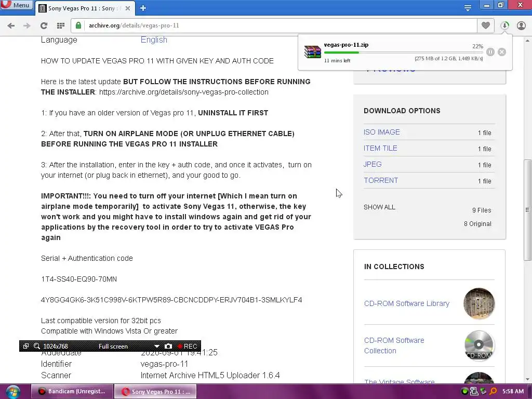Image resolution: width=532 pixels, height=399 pixels.
Task: Click scrollbar up arrow
Action: 527,41
